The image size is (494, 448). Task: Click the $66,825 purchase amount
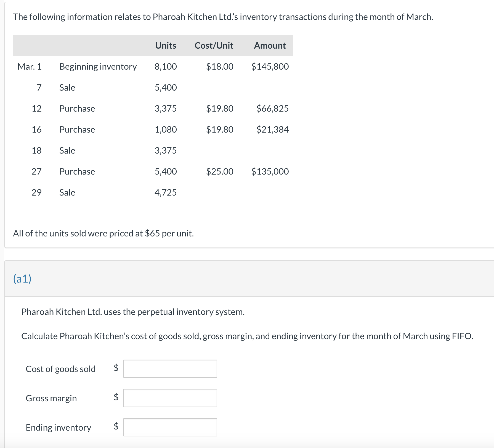pos(272,108)
